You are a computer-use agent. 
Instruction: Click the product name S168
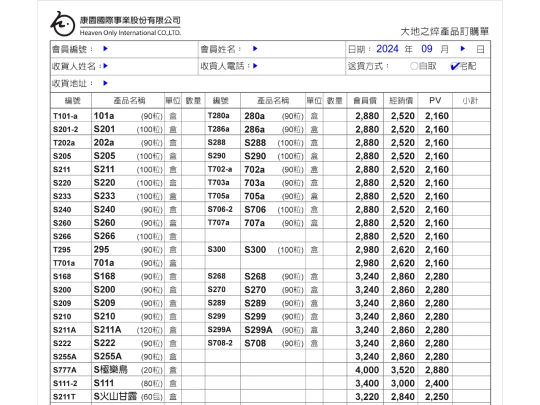tap(104, 276)
